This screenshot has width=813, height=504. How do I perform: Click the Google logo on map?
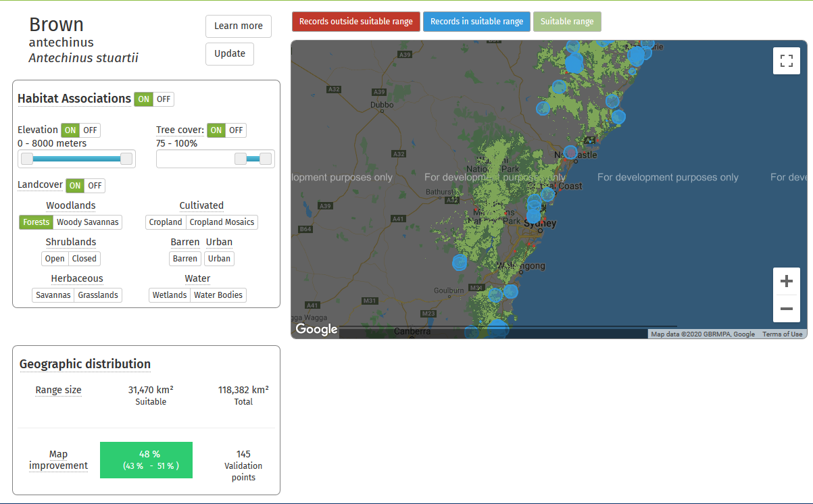316,329
